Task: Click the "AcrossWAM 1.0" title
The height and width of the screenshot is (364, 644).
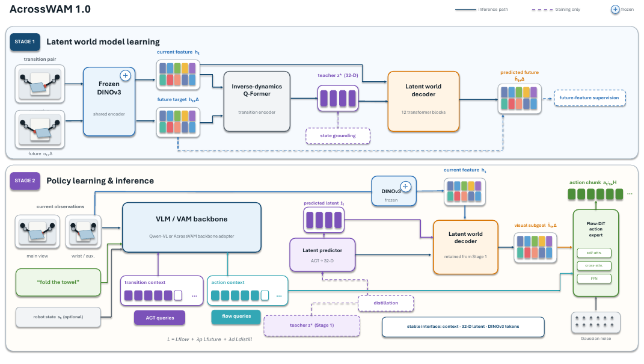Action: pyautogui.click(x=50, y=10)
